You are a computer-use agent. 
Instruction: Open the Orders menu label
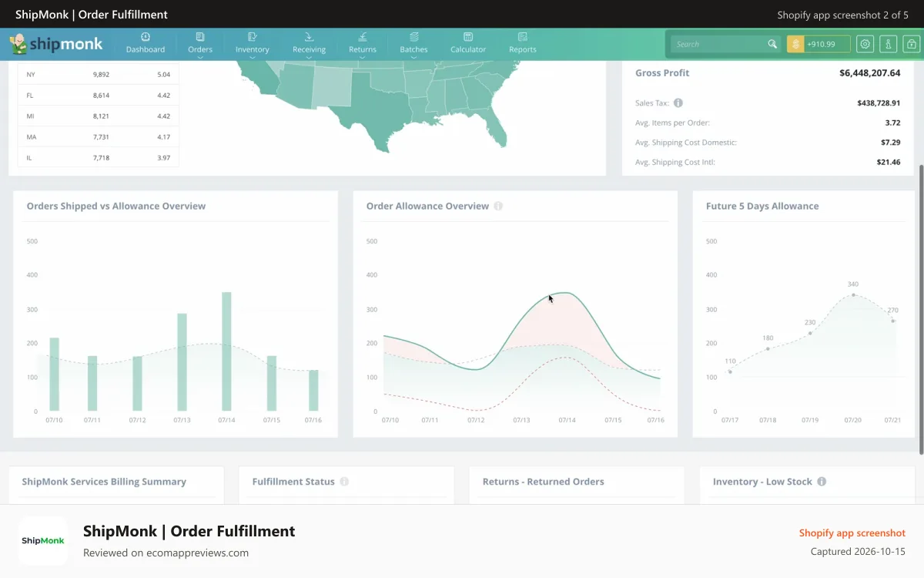click(200, 49)
